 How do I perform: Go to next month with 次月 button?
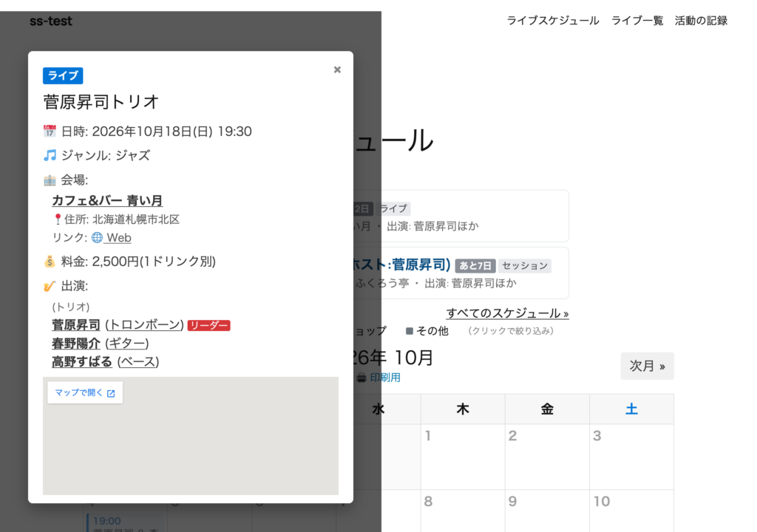point(647,366)
